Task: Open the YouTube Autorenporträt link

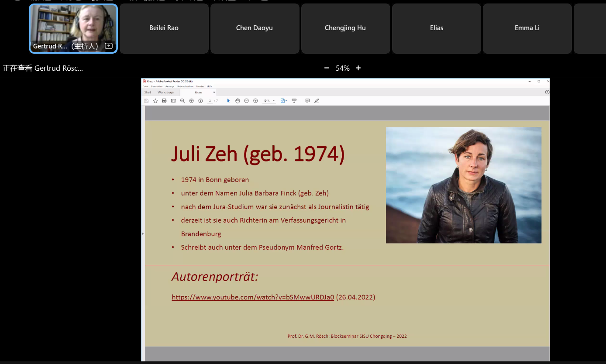Action: 253,297
